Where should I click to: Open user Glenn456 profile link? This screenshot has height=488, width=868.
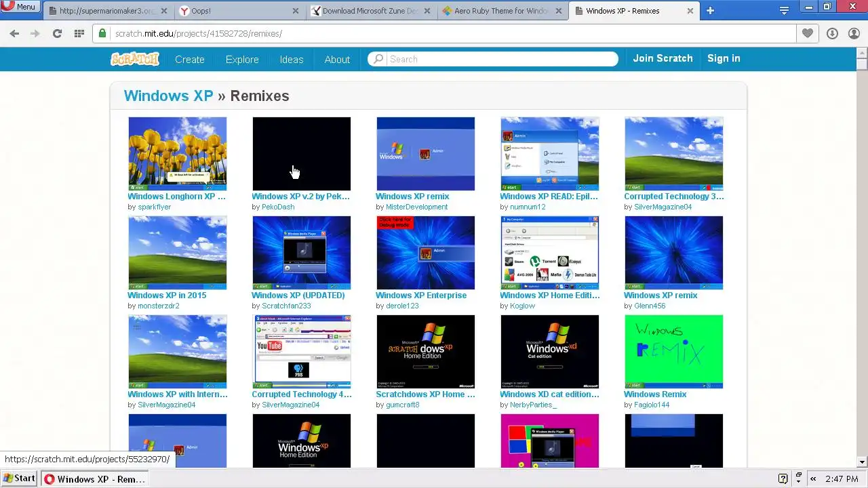[x=650, y=306]
